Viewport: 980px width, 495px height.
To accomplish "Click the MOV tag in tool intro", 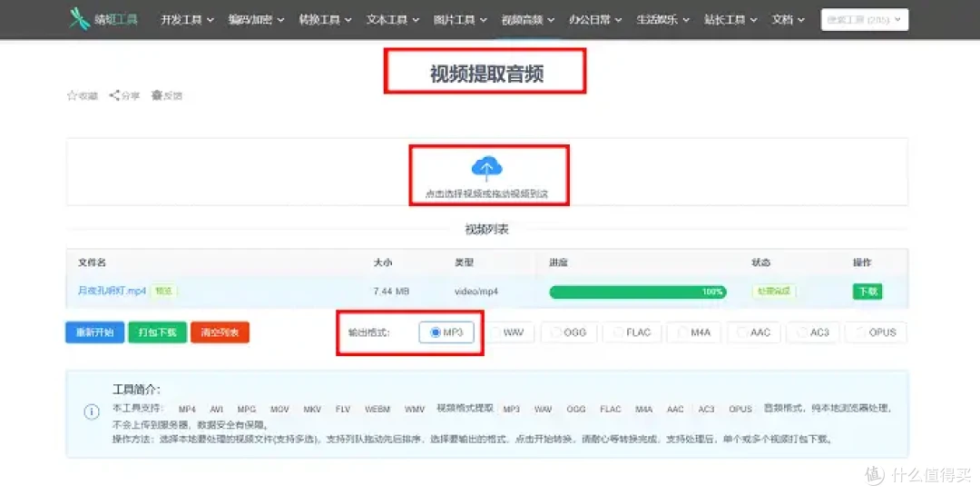I will [279, 410].
